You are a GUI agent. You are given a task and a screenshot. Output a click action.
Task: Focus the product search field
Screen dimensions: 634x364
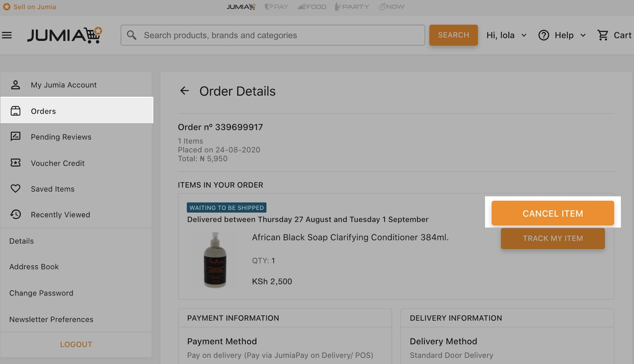pyautogui.click(x=273, y=35)
